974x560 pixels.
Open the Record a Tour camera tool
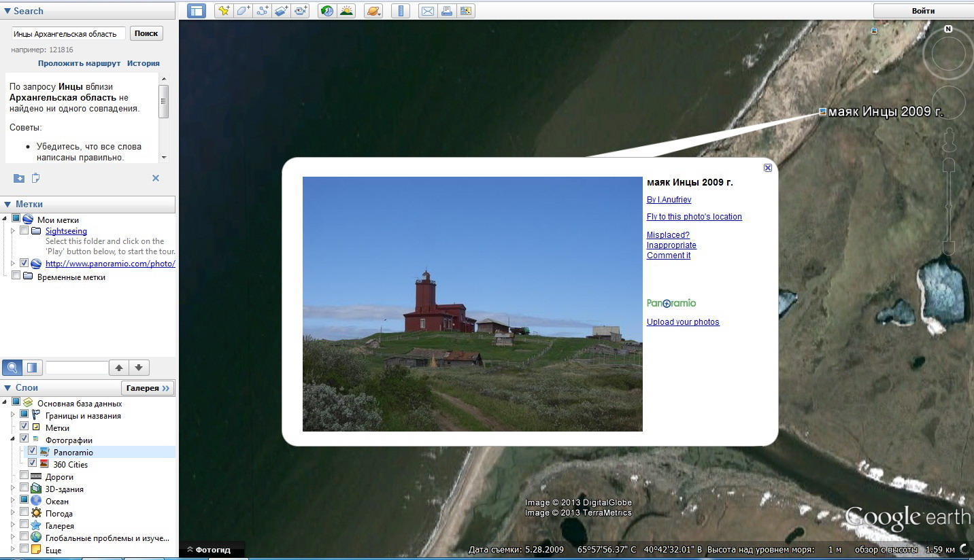click(301, 11)
